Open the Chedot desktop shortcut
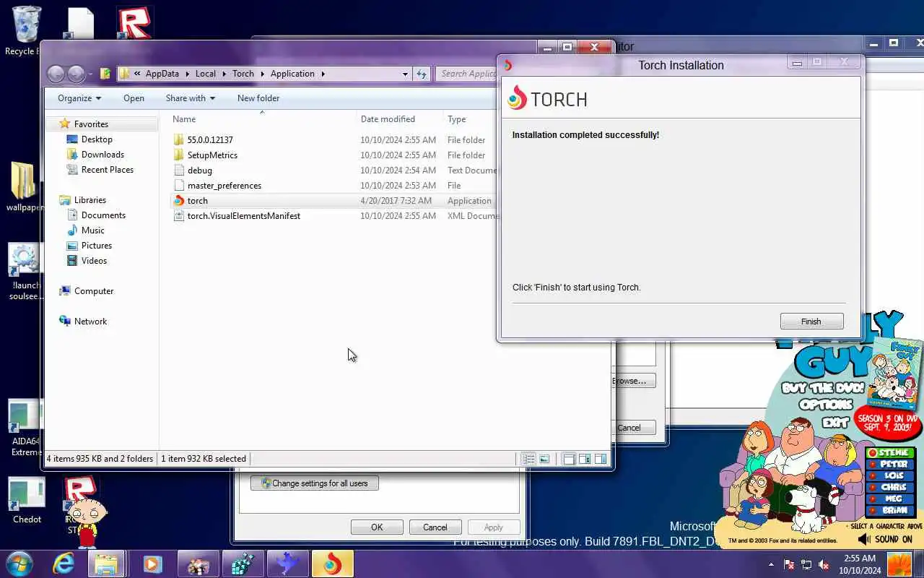924x578 pixels. pyautogui.click(x=27, y=501)
